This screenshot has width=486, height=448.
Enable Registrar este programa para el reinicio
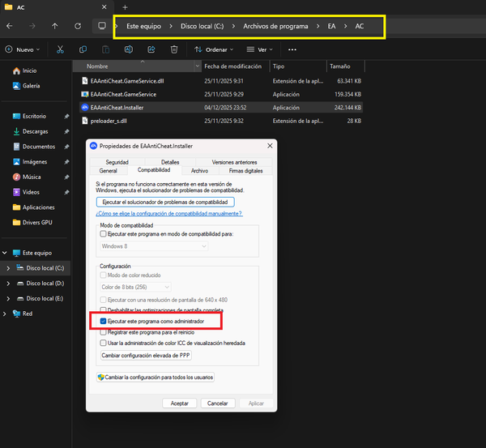tap(103, 332)
